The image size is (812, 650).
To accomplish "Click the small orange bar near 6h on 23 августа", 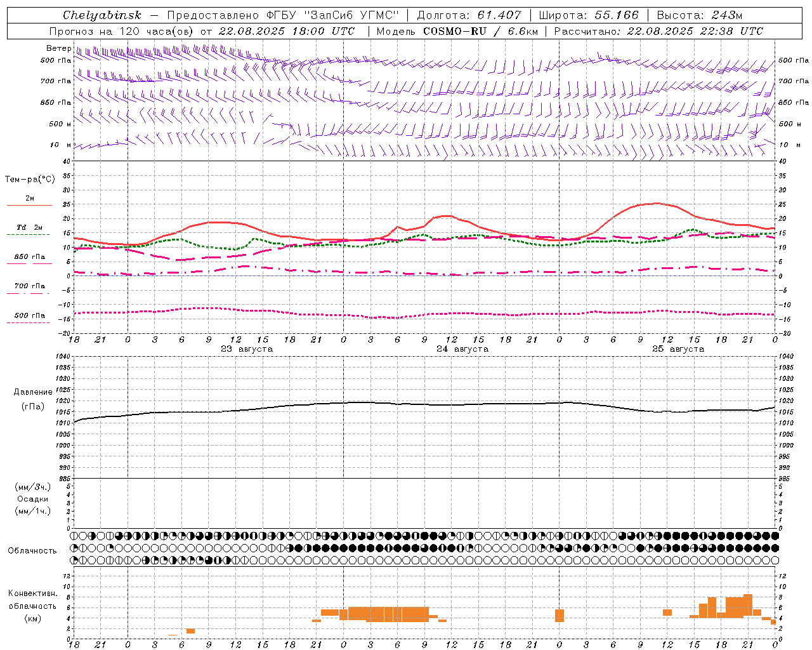I will coord(190,631).
